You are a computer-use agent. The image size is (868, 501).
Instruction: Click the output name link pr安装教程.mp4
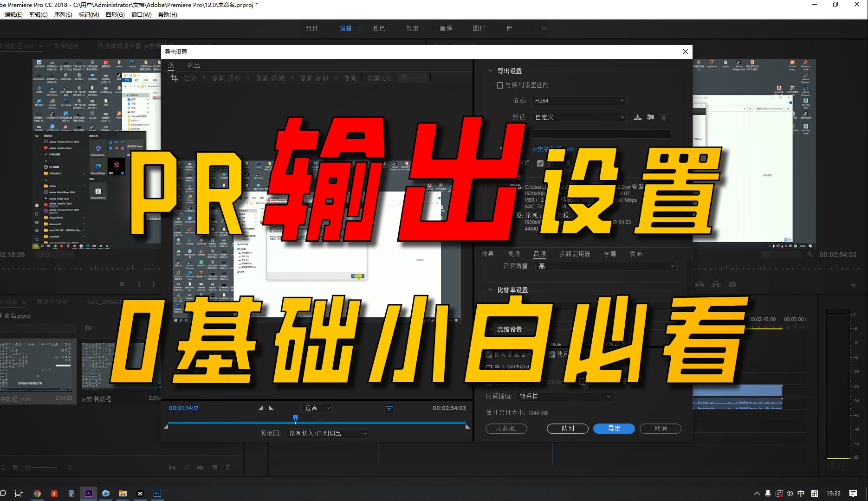click(x=553, y=149)
